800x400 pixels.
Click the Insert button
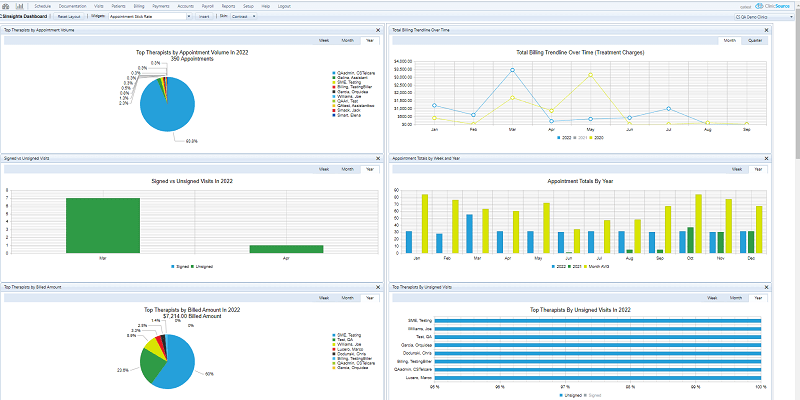204,16
